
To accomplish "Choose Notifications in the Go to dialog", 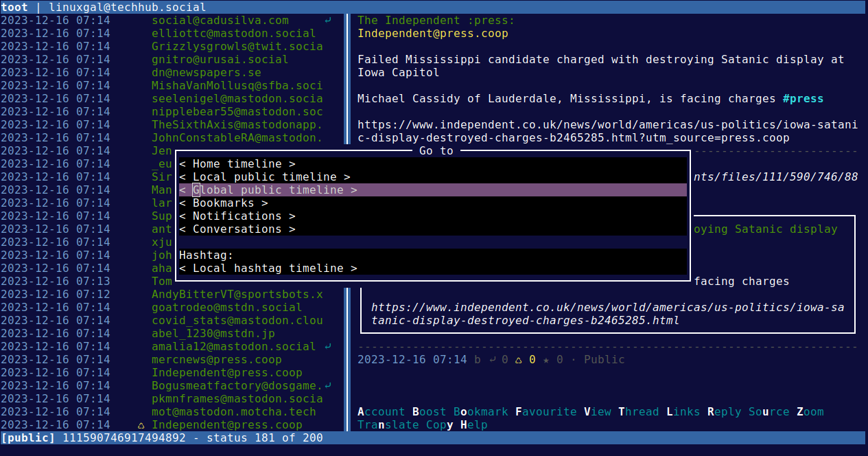I will click(237, 216).
